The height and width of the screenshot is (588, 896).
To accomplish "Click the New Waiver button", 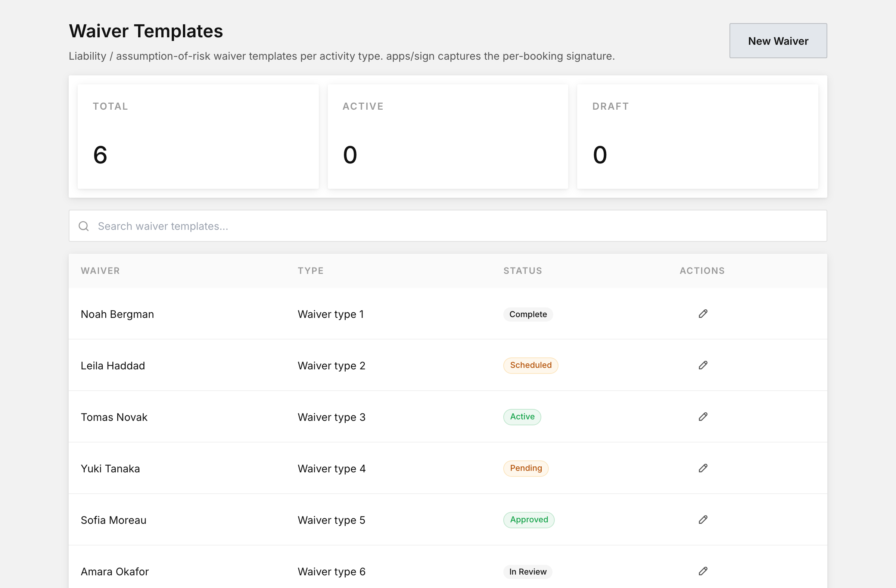I will click(x=778, y=41).
